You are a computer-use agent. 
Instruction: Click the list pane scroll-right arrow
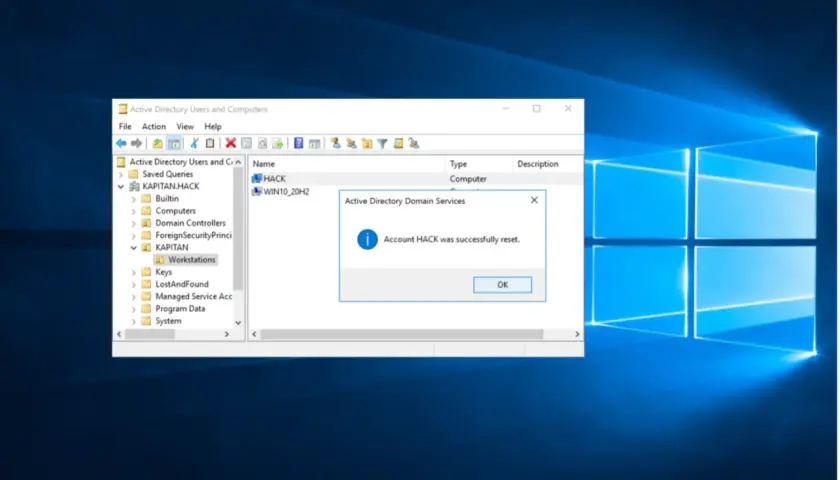pos(577,334)
